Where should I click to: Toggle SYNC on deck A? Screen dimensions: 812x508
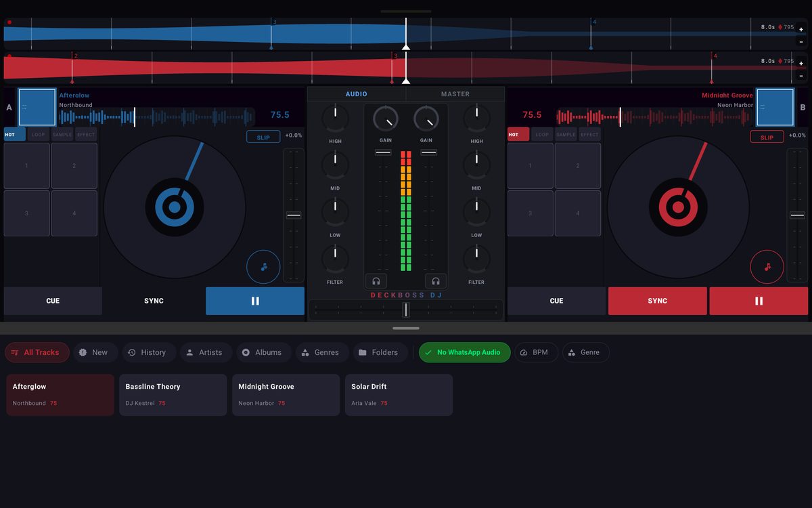pos(154,301)
